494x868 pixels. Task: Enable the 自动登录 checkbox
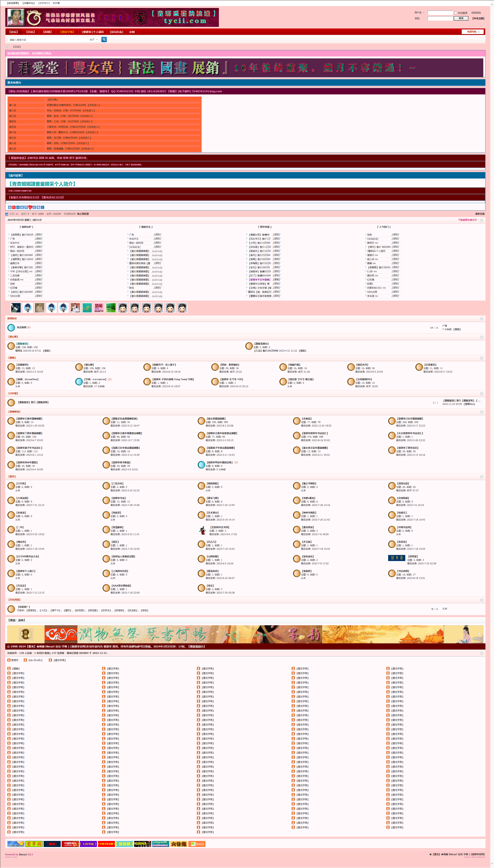click(x=456, y=13)
